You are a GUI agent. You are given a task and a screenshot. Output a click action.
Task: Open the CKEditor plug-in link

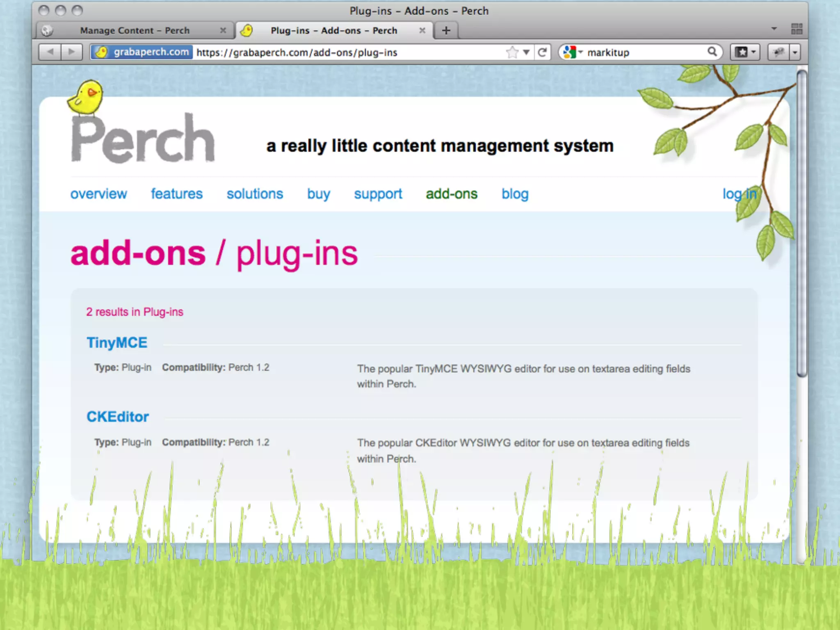[x=118, y=417]
